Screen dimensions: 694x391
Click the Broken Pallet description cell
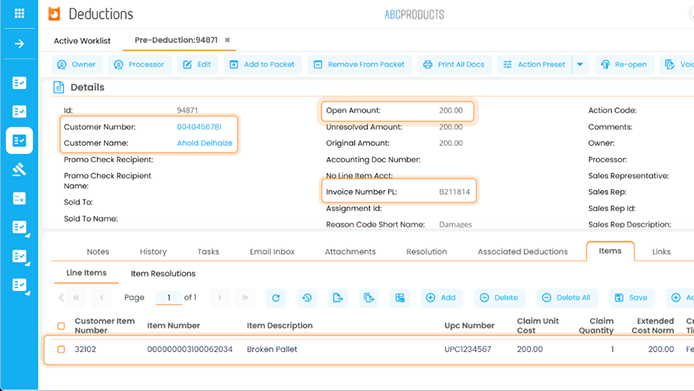pyautogui.click(x=272, y=349)
